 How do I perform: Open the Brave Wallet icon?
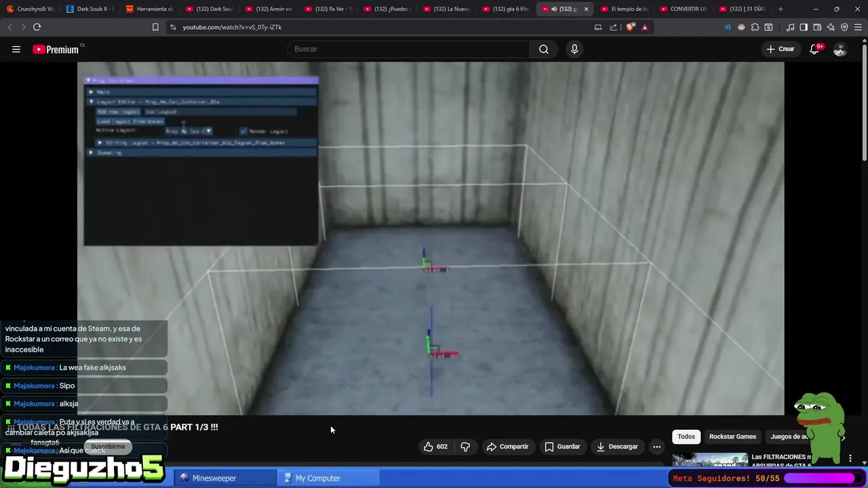coord(817,27)
